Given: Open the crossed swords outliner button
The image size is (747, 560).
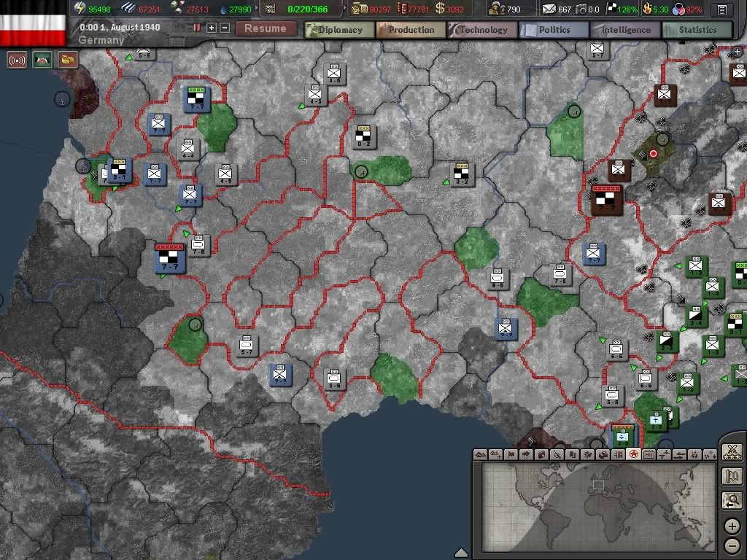Looking at the screenshot, I should coord(732,451).
